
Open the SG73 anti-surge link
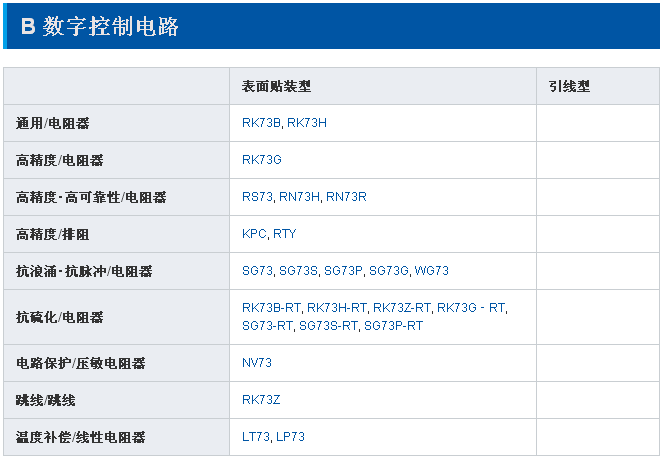point(257,271)
